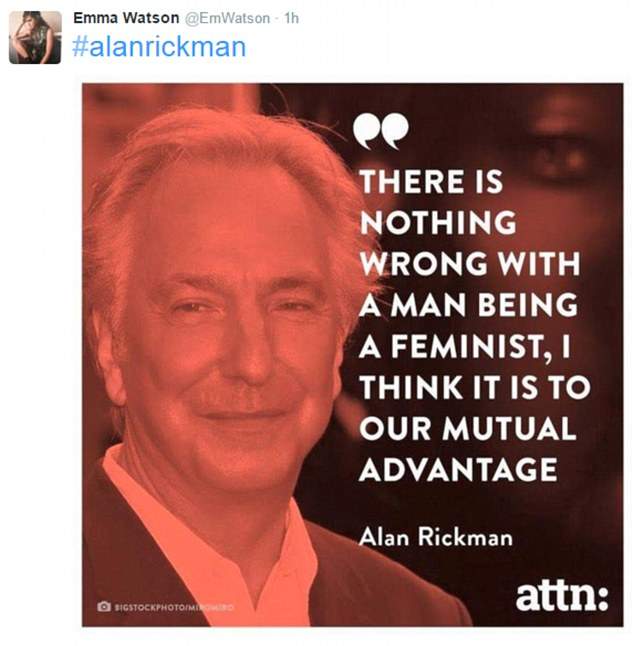The width and height of the screenshot is (634, 646).
Task: Click the white quotation marks icon
Action: 381,131
